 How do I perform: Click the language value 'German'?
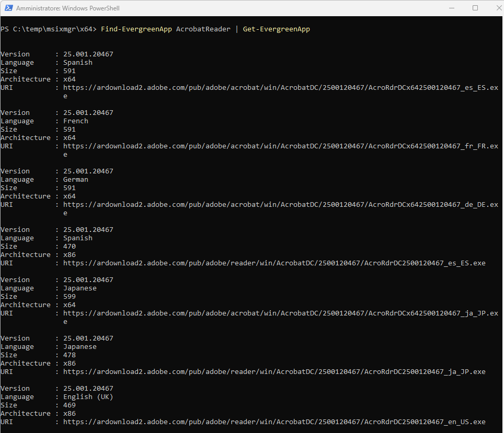coord(75,179)
